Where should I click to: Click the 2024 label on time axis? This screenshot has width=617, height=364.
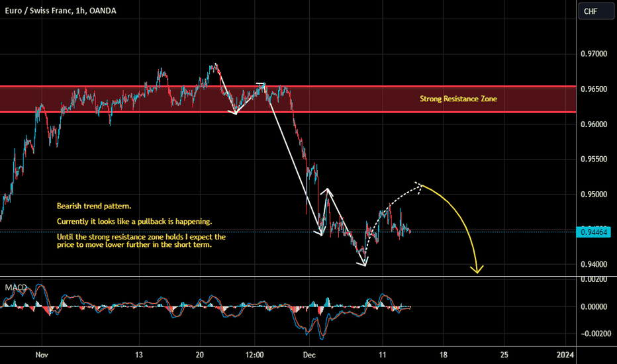tap(565, 355)
